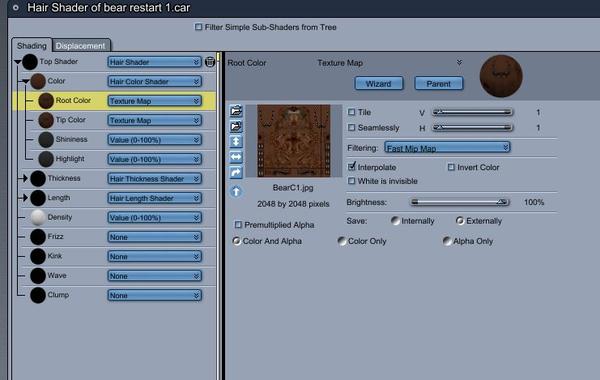Image resolution: width=600 pixels, height=380 pixels.
Task: Expand the Thickness shader tree item
Action: click(24, 178)
